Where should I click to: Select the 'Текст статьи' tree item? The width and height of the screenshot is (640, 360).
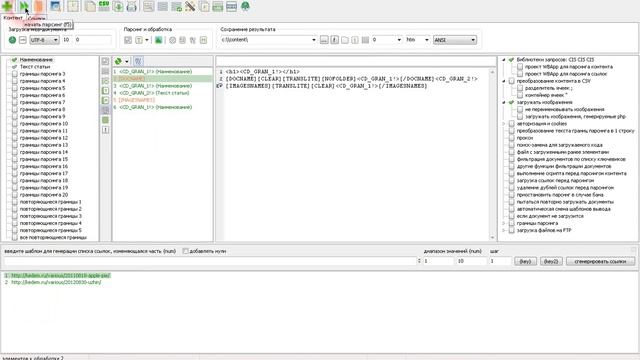(35, 67)
